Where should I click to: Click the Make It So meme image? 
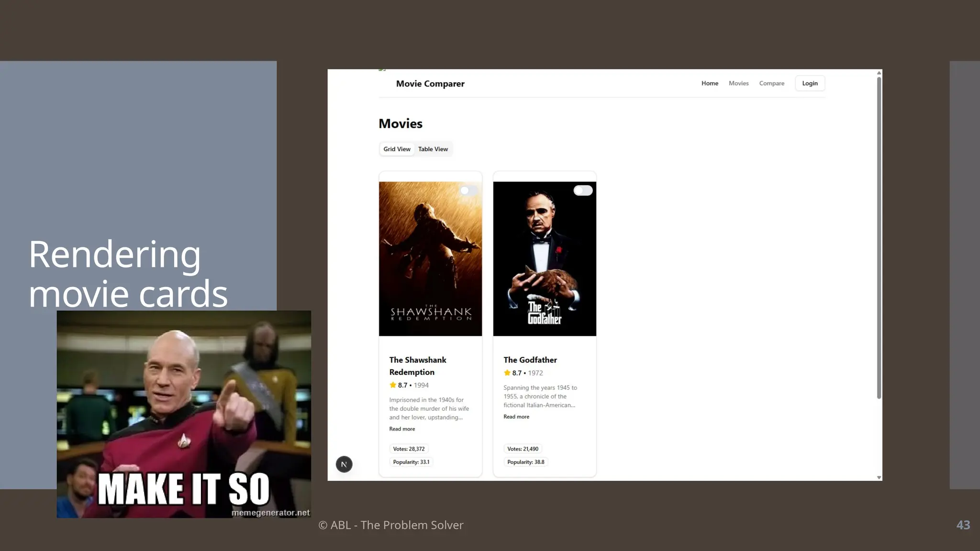(x=184, y=414)
